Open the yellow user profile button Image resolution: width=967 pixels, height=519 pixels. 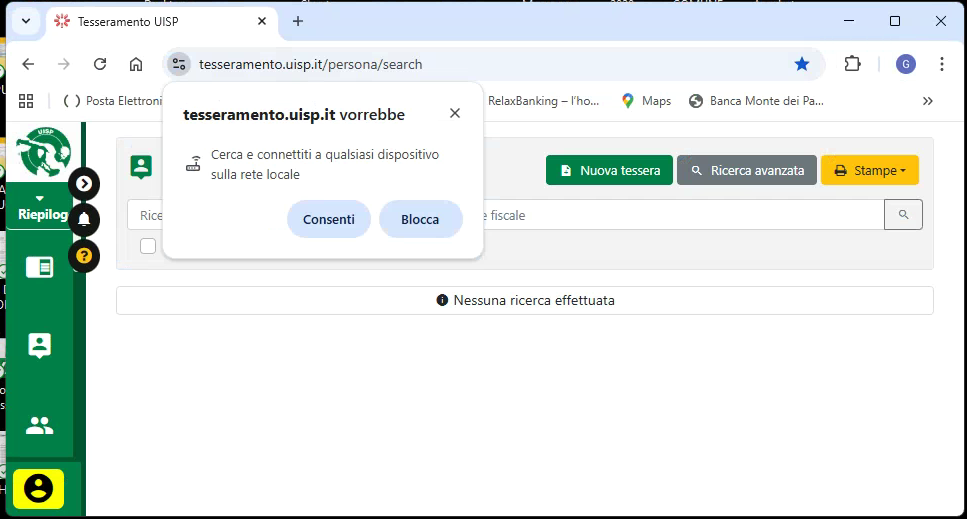38,488
